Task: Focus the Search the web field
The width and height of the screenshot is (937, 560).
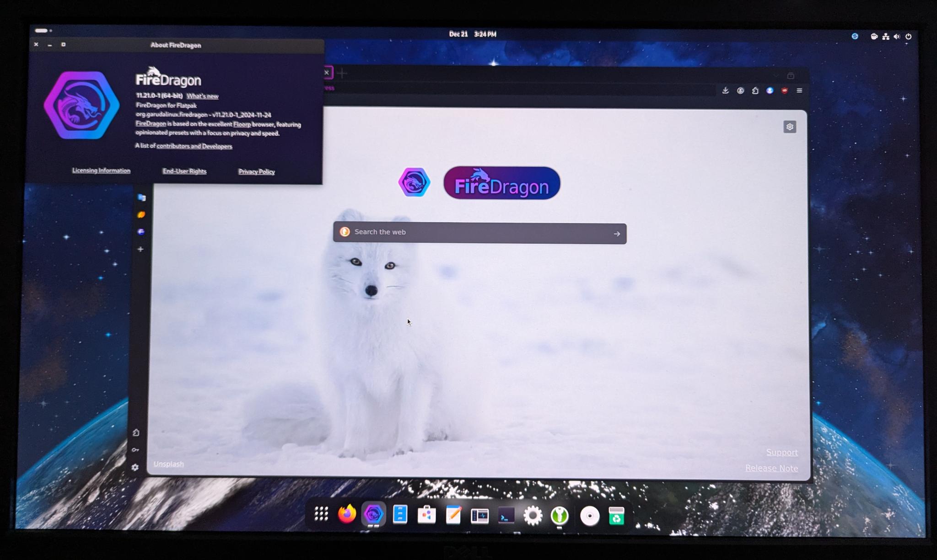Action: (479, 233)
